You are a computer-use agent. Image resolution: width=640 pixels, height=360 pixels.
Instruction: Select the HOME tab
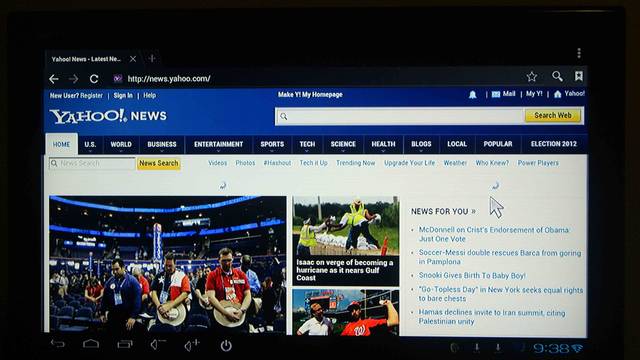pos(61,144)
